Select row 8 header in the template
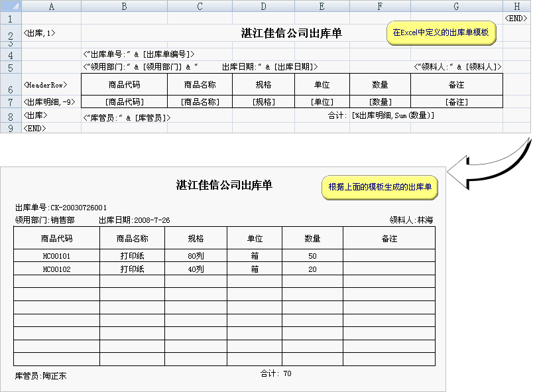 11,115
